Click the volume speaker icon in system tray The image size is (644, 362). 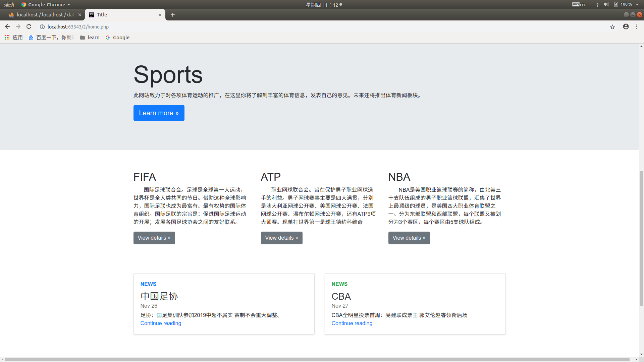606,5
